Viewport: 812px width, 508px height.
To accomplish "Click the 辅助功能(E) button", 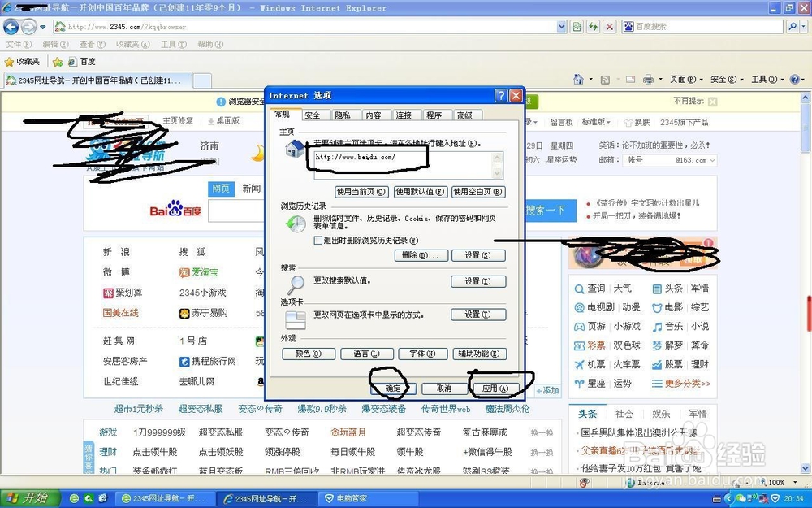I will (x=479, y=354).
